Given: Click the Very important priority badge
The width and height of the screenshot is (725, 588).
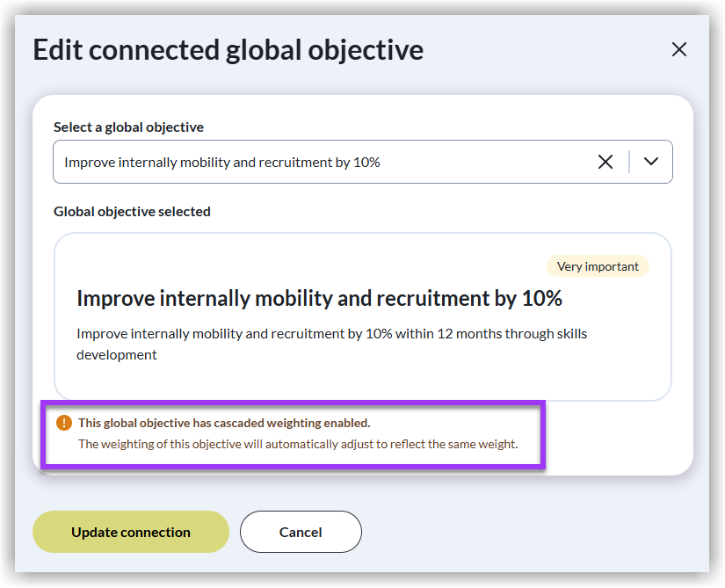Looking at the screenshot, I should click(598, 266).
